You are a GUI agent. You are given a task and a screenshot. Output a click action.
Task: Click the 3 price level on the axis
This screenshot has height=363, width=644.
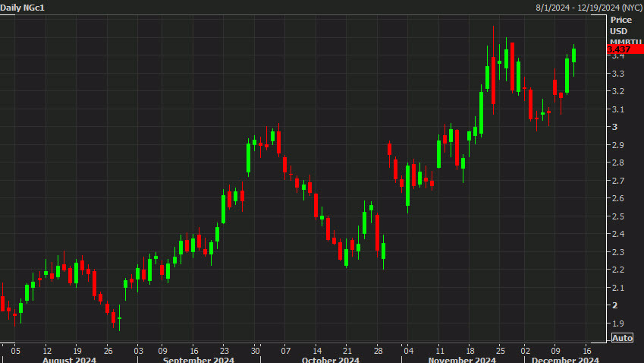point(613,127)
